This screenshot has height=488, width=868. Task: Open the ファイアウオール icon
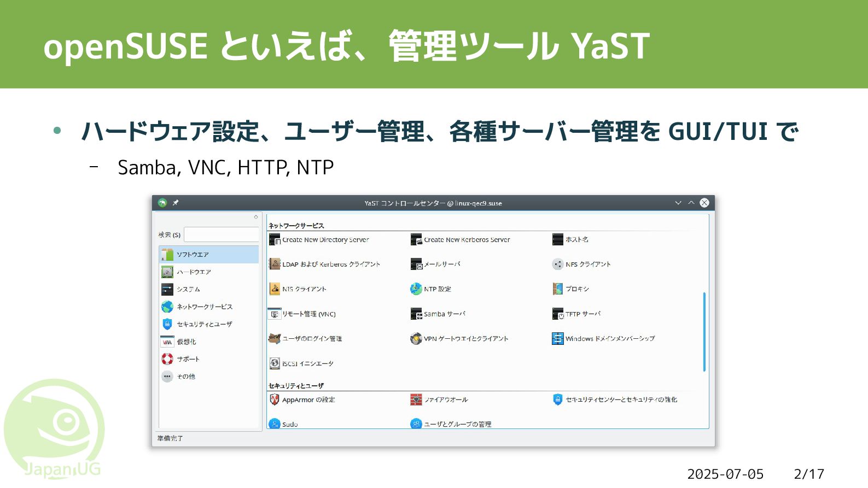(416, 399)
